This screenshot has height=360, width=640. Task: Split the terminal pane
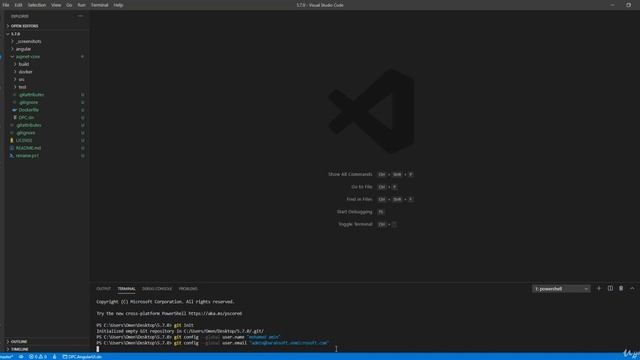(x=610, y=289)
